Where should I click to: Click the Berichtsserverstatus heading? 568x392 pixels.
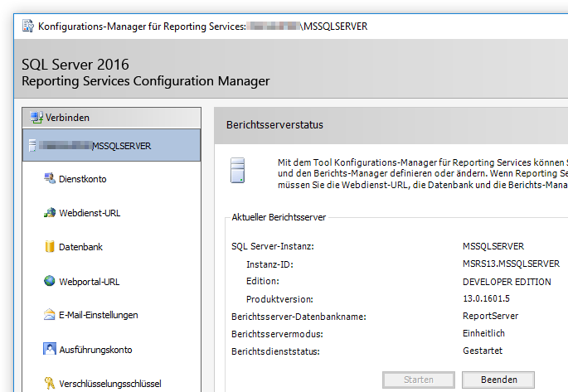tap(274, 125)
